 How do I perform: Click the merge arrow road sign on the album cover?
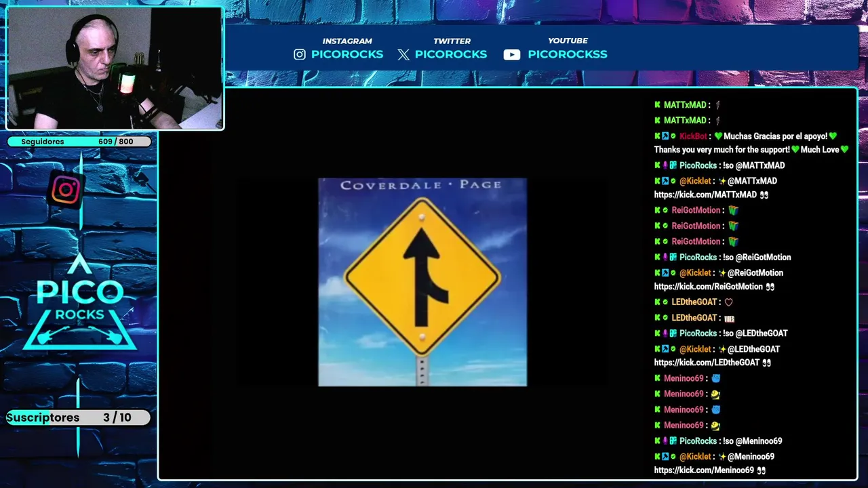[422, 277]
